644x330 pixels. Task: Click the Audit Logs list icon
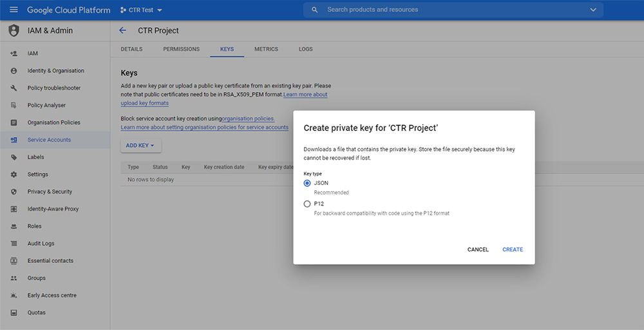pyautogui.click(x=14, y=244)
